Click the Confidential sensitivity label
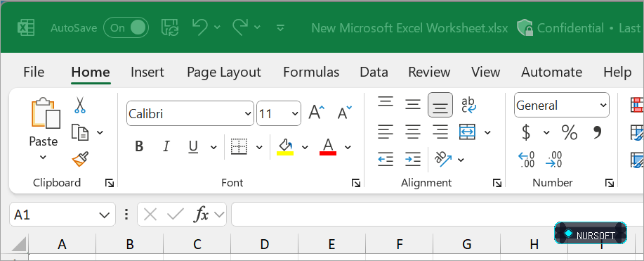Viewport: 644px width, 261px height. coord(560,28)
